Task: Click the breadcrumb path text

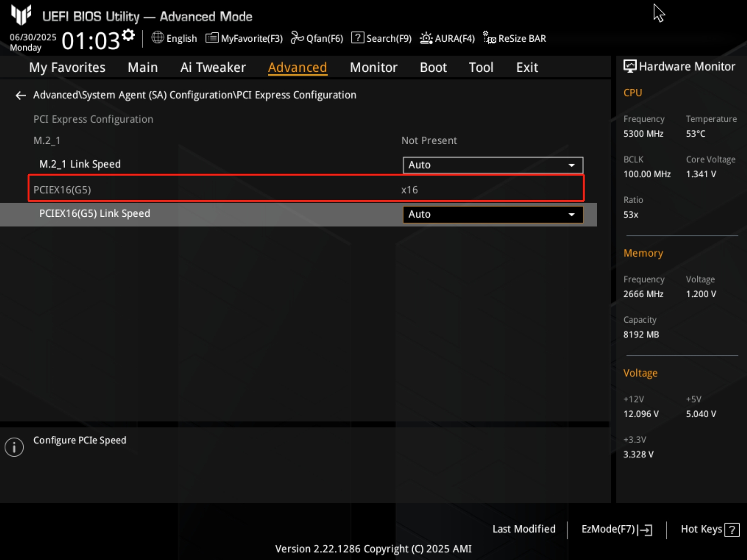Action: pyautogui.click(x=194, y=95)
